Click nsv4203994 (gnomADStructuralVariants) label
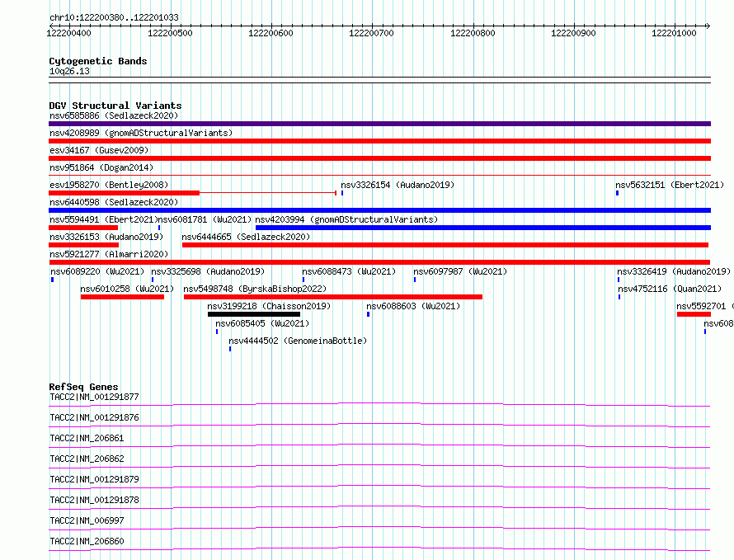 (346, 219)
